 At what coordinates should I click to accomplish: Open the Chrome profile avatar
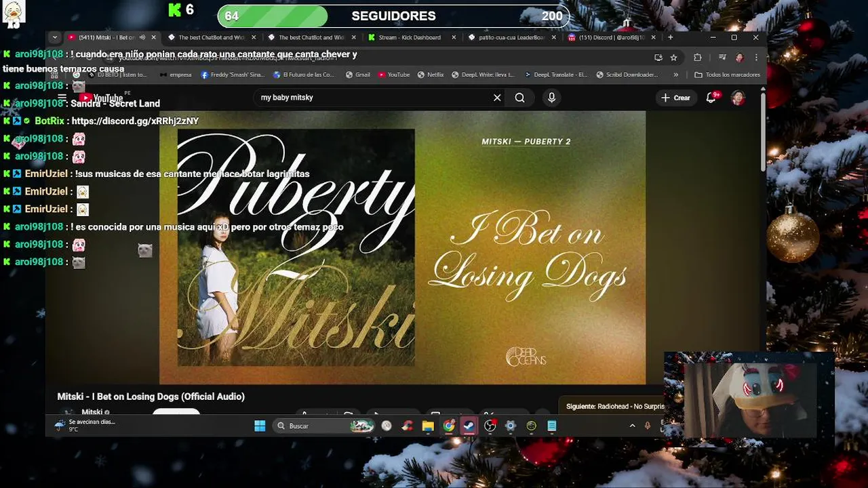pos(739,58)
